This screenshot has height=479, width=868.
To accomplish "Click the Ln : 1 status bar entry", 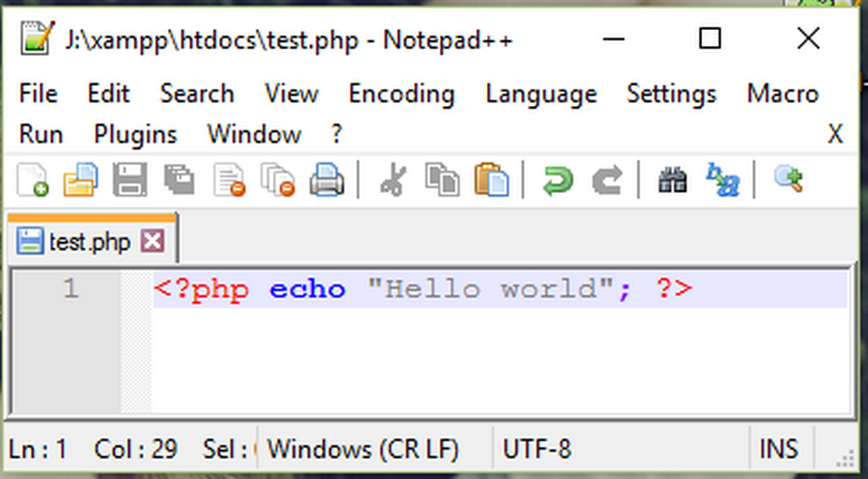I will tap(37, 449).
